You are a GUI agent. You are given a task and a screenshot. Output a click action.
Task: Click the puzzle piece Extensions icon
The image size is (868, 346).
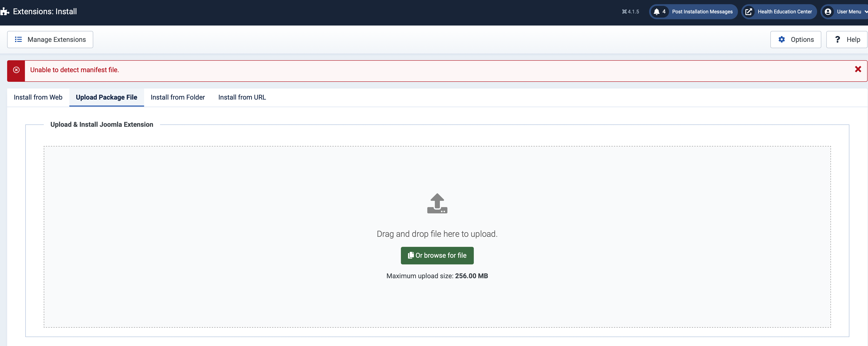[5, 12]
